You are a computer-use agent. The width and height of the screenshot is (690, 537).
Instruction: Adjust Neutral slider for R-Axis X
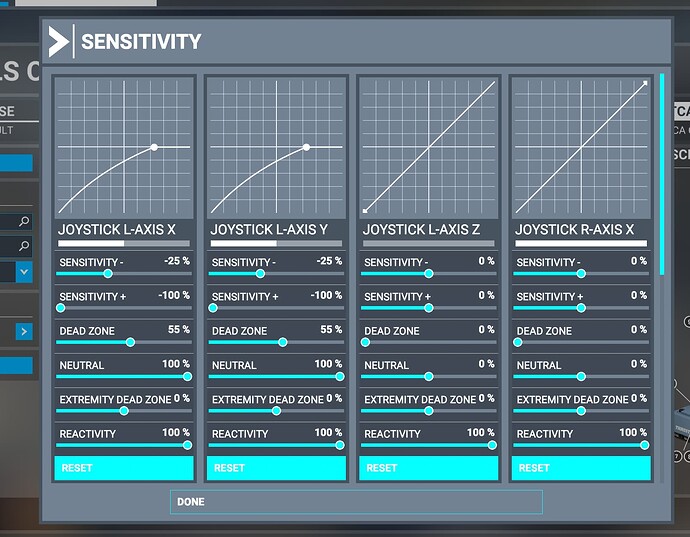click(x=581, y=377)
